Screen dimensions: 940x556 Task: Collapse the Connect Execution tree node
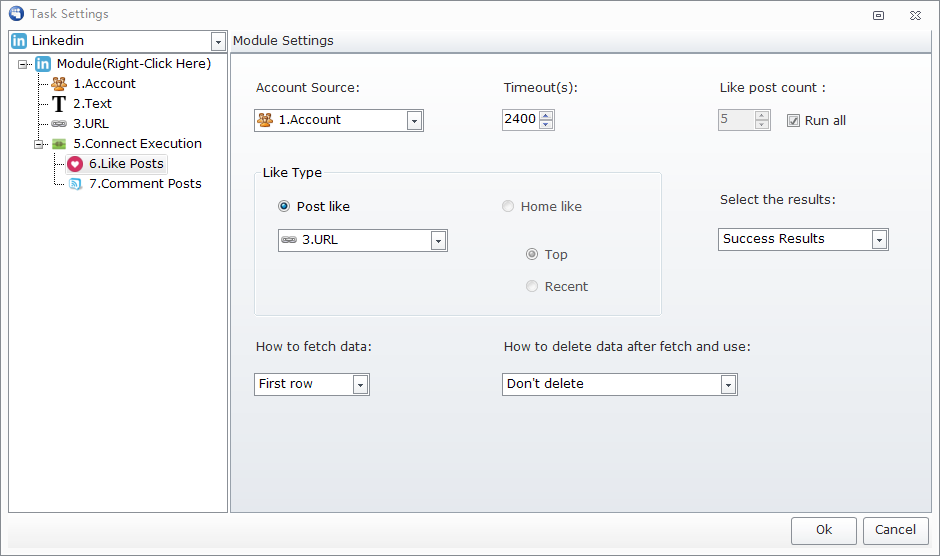(39, 144)
